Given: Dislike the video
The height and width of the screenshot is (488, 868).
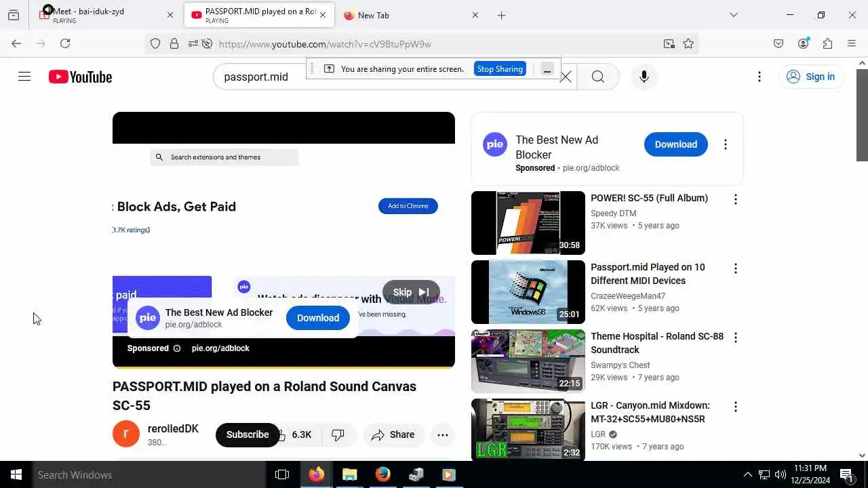Looking at the screenshot, I should pos(338,434).
